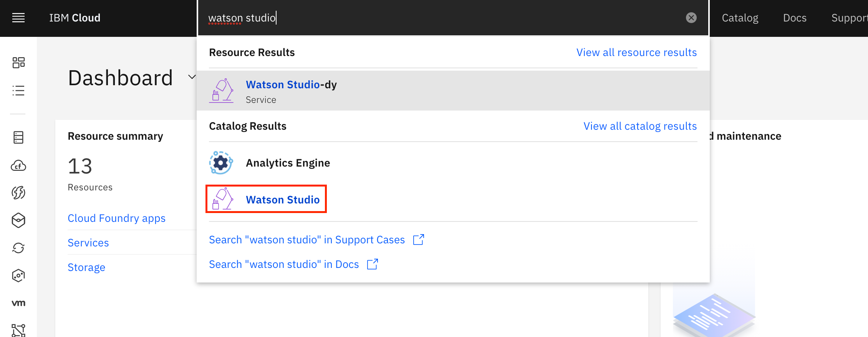This screenshot has width=868, height=337.
Task: Click the hexagon security icon in sidebar
Action: (x=18, y=276)
